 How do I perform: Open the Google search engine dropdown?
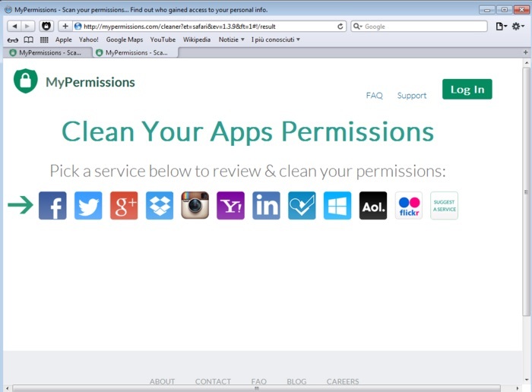[x=358, y=26]
